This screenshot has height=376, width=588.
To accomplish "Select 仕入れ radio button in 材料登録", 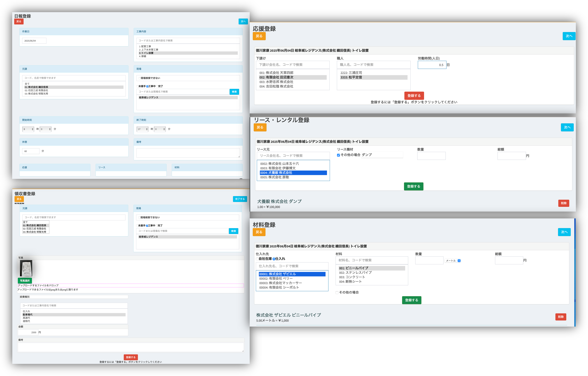I will (274, 259).
